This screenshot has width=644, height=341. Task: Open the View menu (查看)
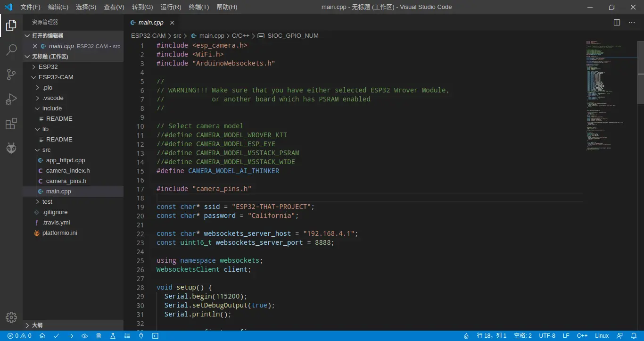[x=114, y=7]
